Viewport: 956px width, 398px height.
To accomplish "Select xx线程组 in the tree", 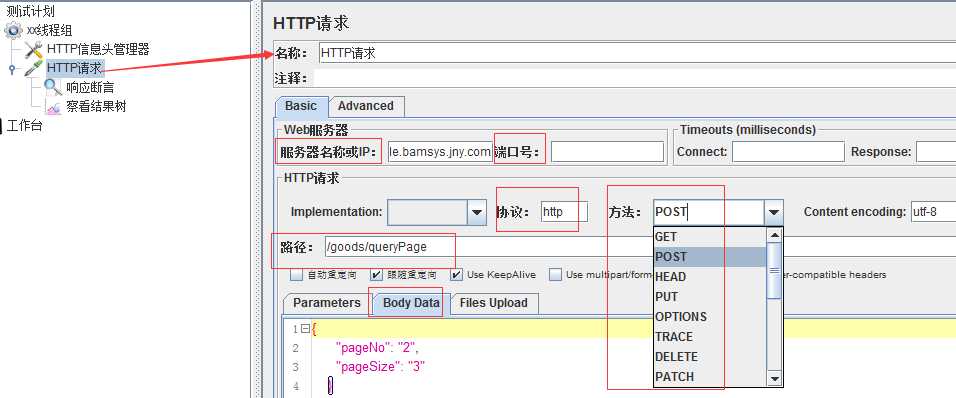I will coord(49,30).
